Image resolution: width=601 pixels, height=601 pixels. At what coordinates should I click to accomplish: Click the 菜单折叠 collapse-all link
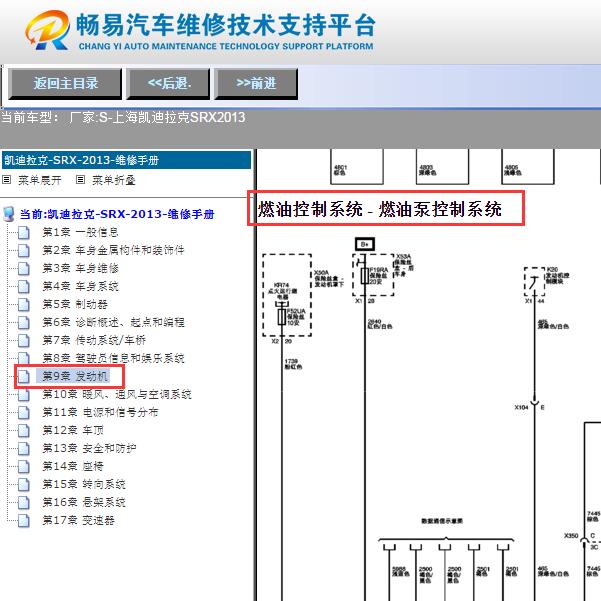114,180
